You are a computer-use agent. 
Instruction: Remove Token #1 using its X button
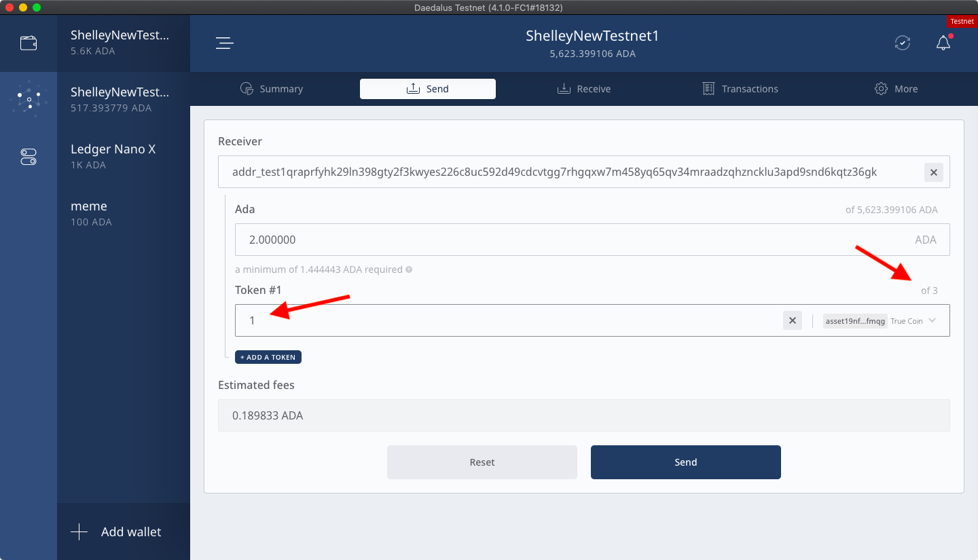(x=792, y=320)
